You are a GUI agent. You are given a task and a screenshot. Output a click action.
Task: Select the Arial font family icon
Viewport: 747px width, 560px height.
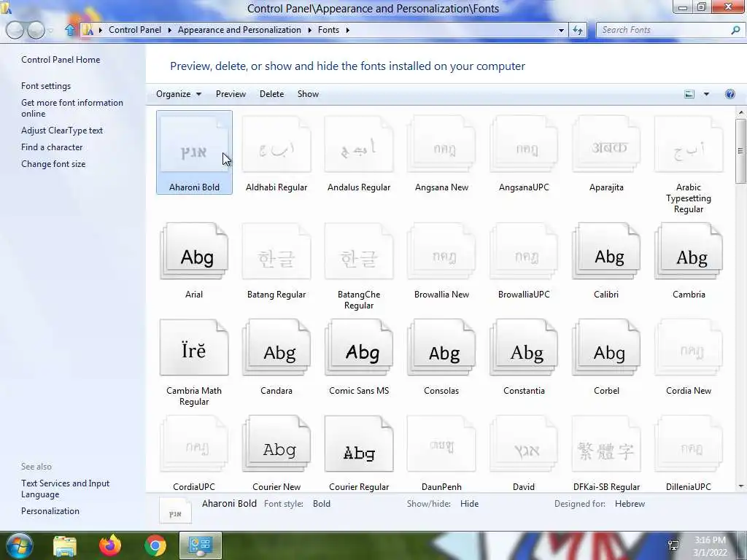pos(194,252)
